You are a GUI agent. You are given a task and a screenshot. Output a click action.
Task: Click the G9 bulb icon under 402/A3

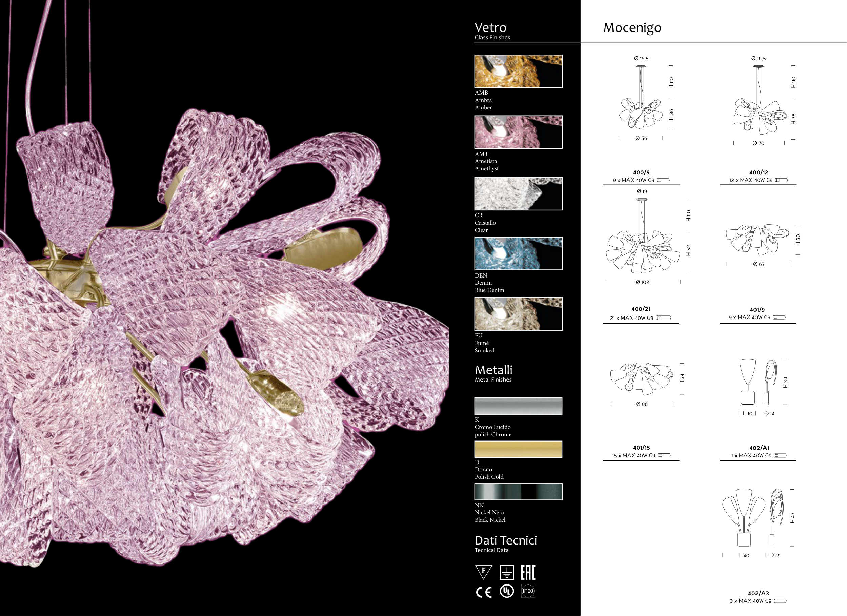(781, 601)
